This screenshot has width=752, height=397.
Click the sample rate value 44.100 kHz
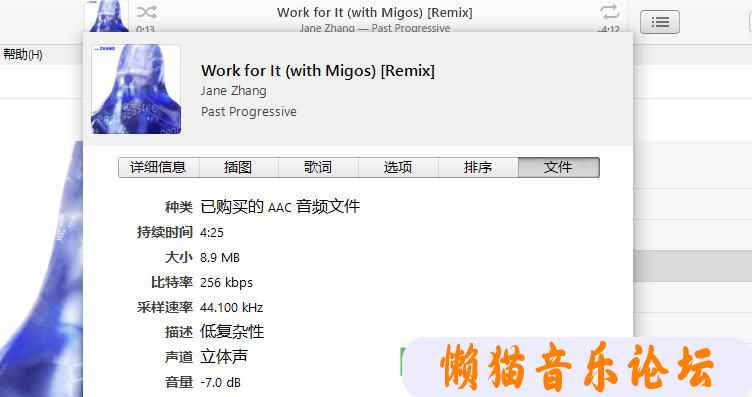(232, 307)
